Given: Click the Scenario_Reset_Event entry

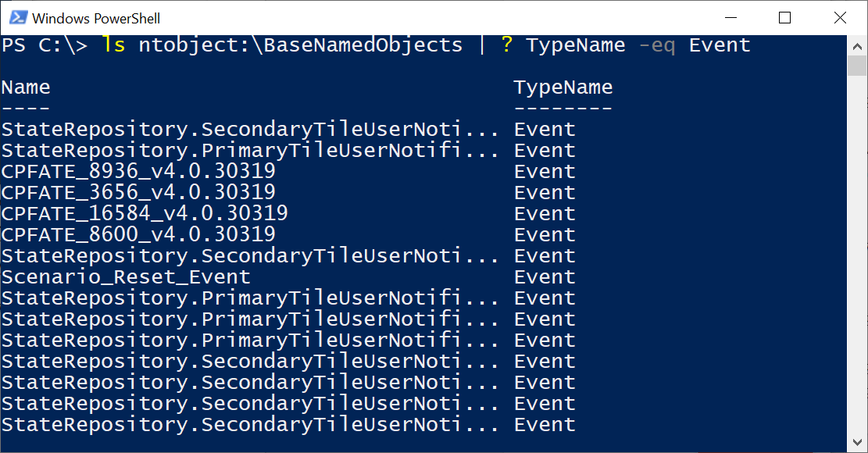Looking at the screenshot, I should 126,276.
